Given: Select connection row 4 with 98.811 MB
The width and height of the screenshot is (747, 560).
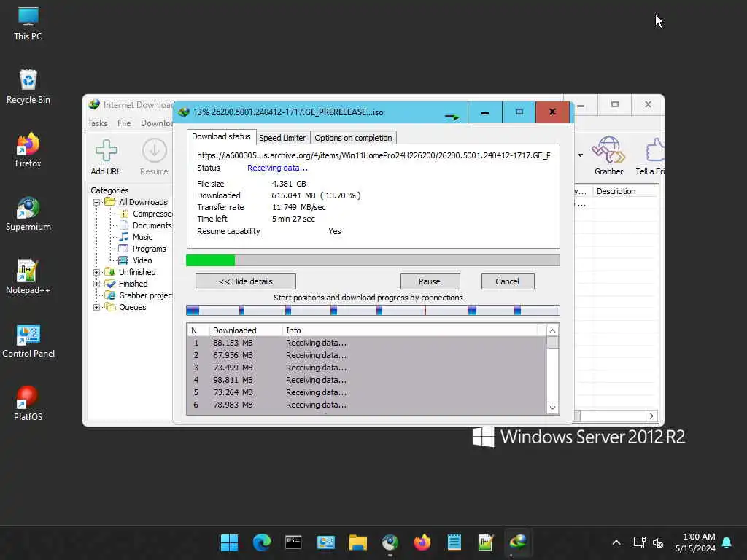Looking at the screenshot, I should [x=366, y=380].
